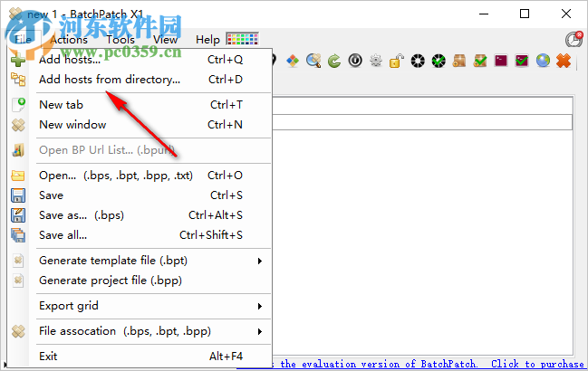The image size is (588, 371).
Task: Choose Save as... (.bps)
Action: tap(140, 215)
